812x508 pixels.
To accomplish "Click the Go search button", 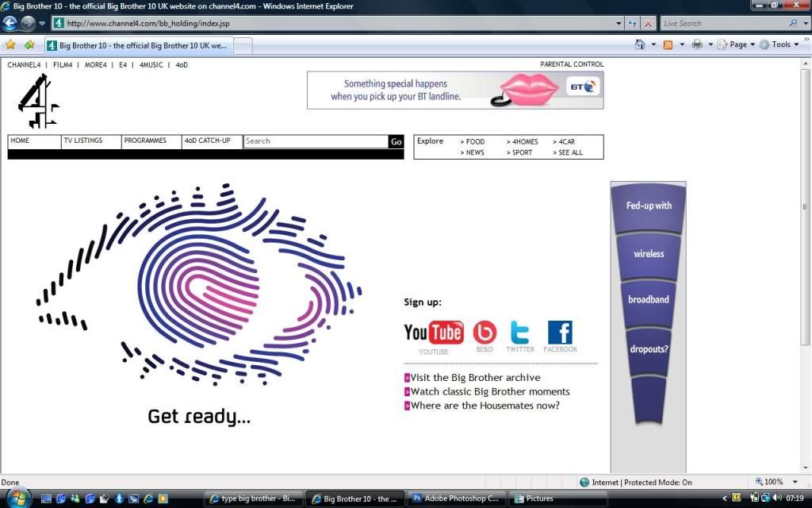I will [x=396, y=141].
